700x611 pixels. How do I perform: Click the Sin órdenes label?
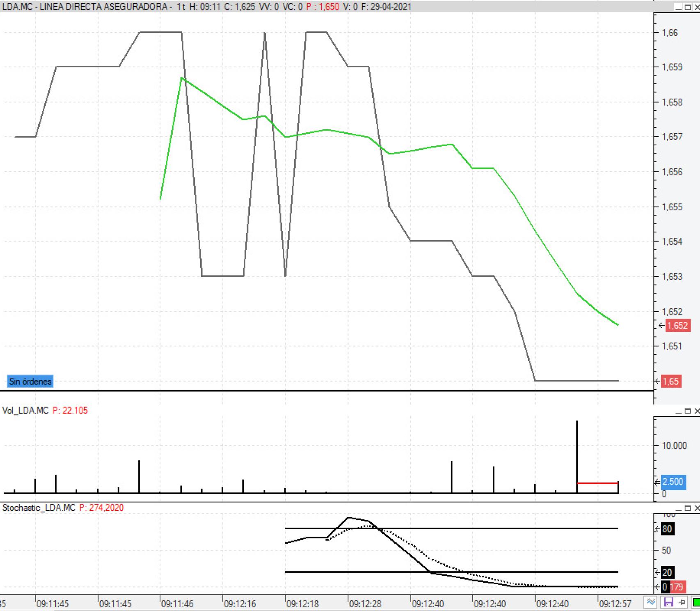(30, 381)
